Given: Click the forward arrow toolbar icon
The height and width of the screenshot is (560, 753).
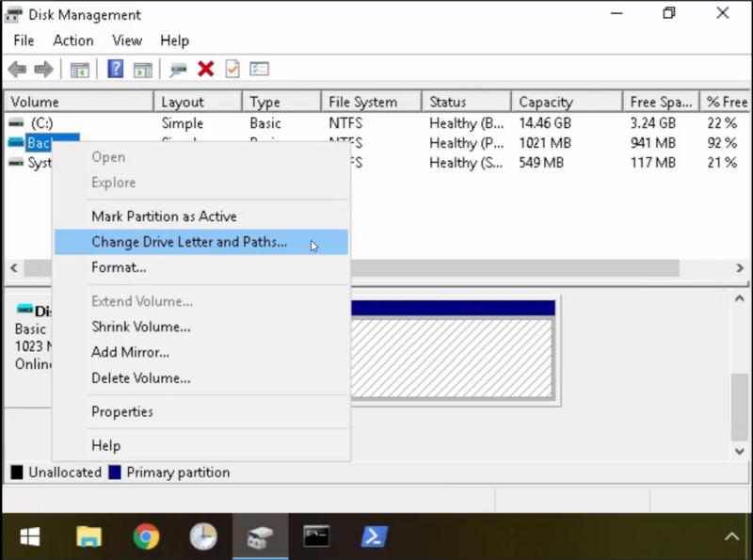Looking at the screenshot, I should [43, 70].
